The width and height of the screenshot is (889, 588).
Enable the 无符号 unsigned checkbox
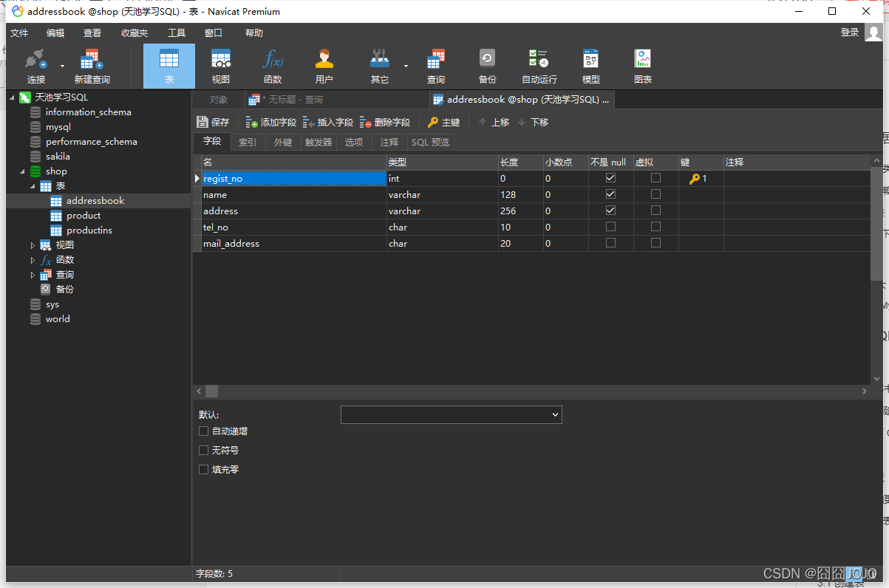tap(204, 451)
